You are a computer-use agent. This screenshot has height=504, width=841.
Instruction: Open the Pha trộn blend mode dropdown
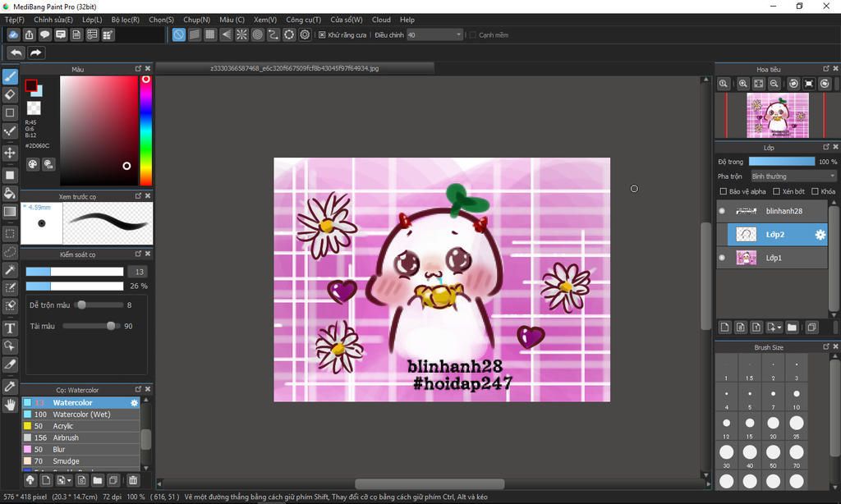click(x=793, y=176)
